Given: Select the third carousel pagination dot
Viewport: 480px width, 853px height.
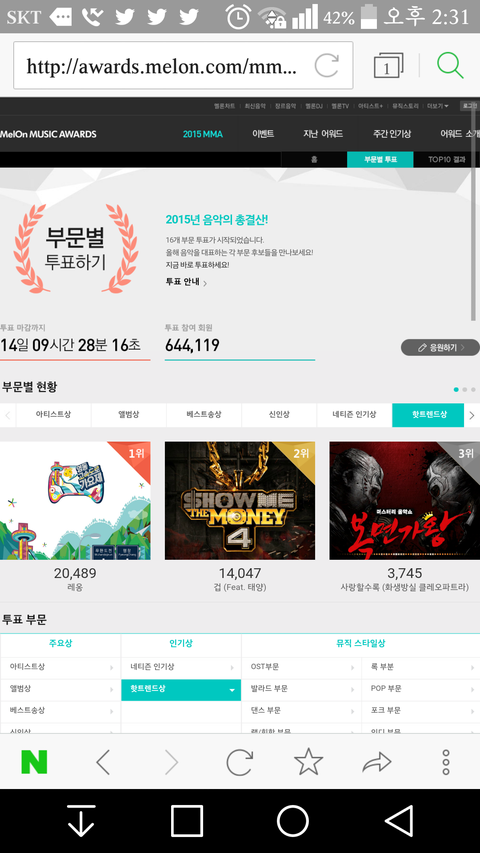Looking at the screenshot, I should (x=473, y=390).
